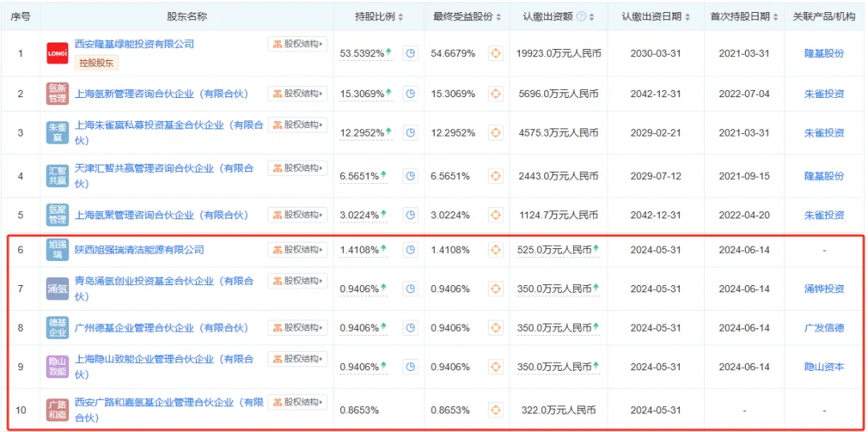Click beneficial share target icon for 54.6679%
This screenshot has height=432, width=868.
point(495,54)
